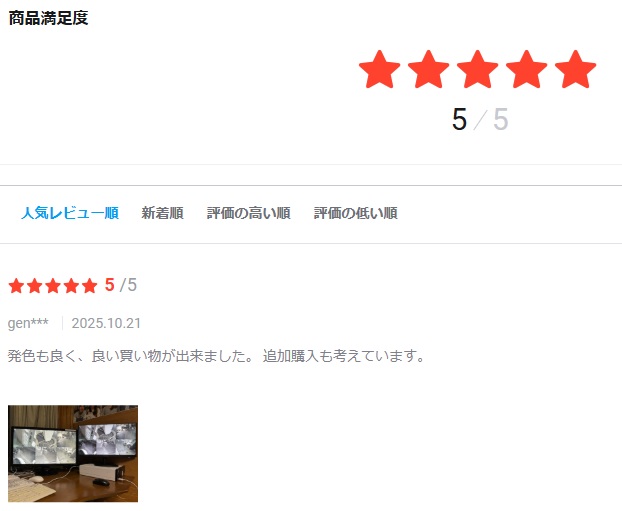
Task: Sort by 人気レビュー順
Action: pyautogui.click(x=70, y=213)
